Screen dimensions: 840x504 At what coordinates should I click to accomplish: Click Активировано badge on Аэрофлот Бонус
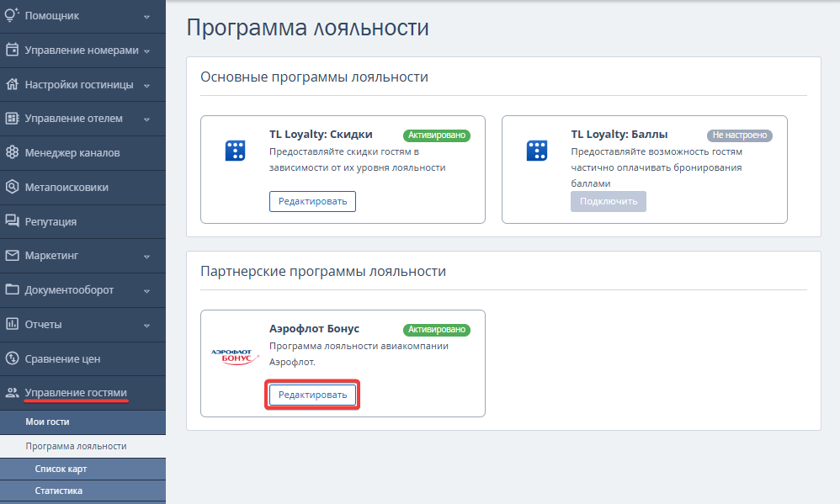tap(437, 329)
